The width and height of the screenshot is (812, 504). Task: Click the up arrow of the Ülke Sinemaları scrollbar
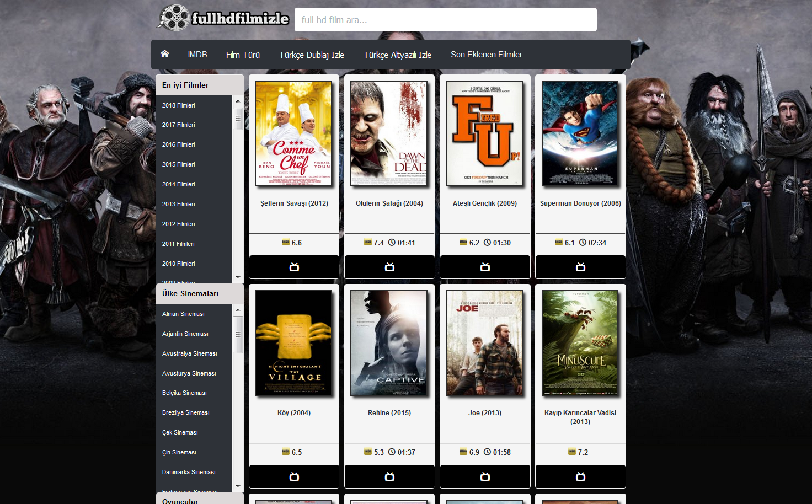click(238, 309)
